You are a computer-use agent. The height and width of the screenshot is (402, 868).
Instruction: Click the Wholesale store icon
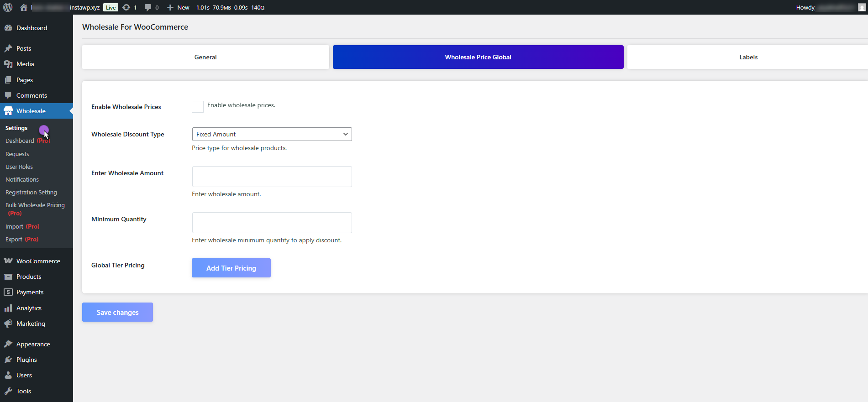pos(8,111)
